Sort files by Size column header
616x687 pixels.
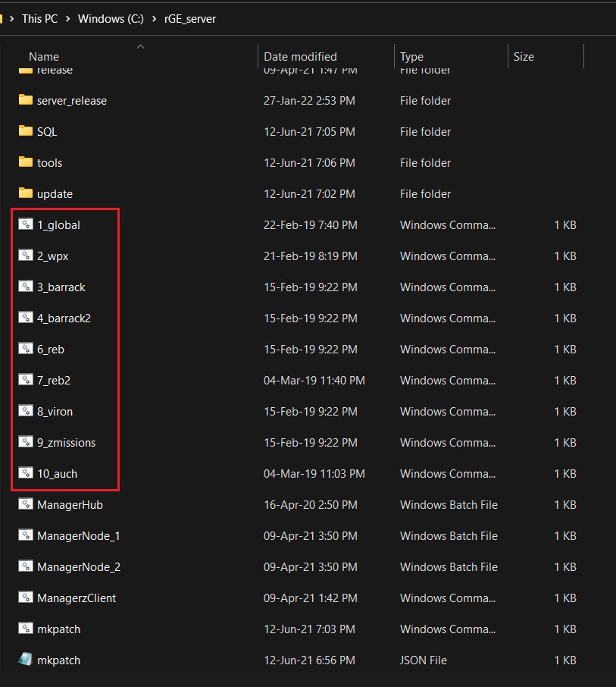[x=524, y=57]
